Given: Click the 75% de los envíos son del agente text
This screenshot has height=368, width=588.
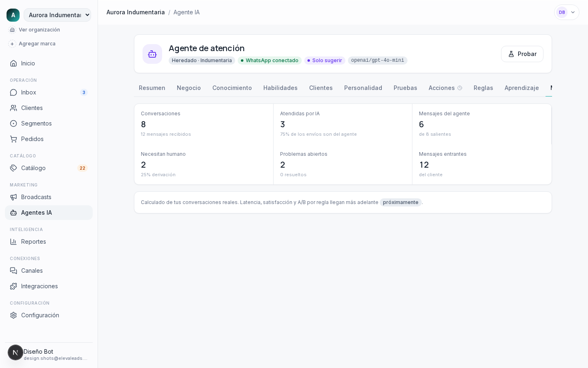Looking at the screenshot, I should (x=318, y=134).
